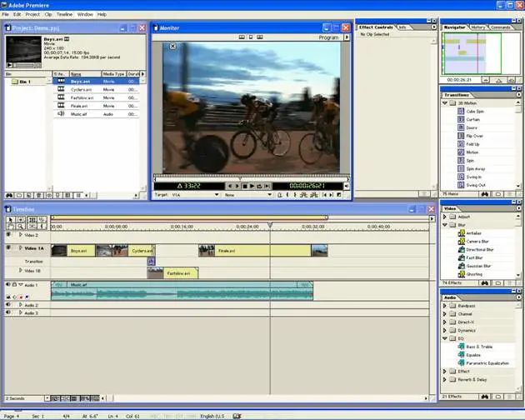Close the monitor image overlay X box

pyautogui.click(x=172, y=46)
